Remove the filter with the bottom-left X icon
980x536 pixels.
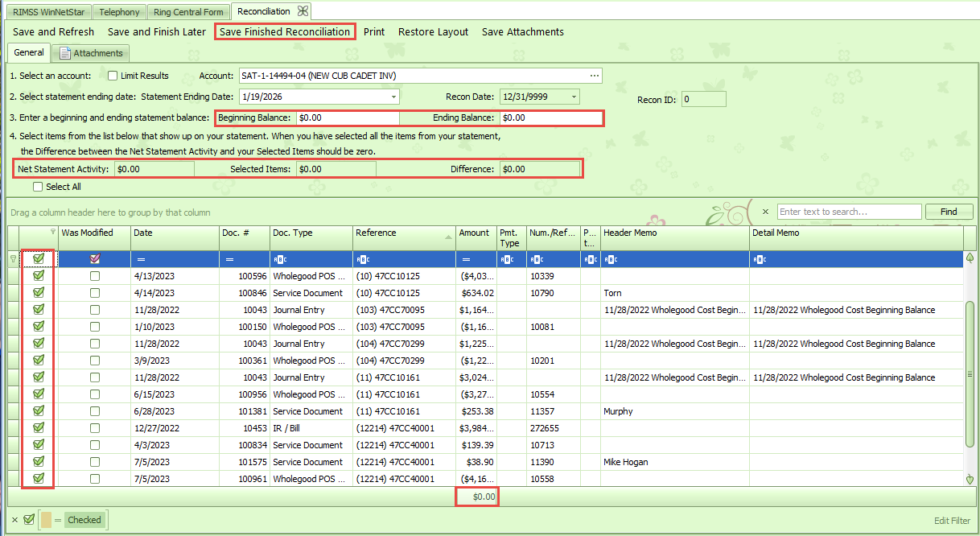pyautogui.click(x=14, y=520)
